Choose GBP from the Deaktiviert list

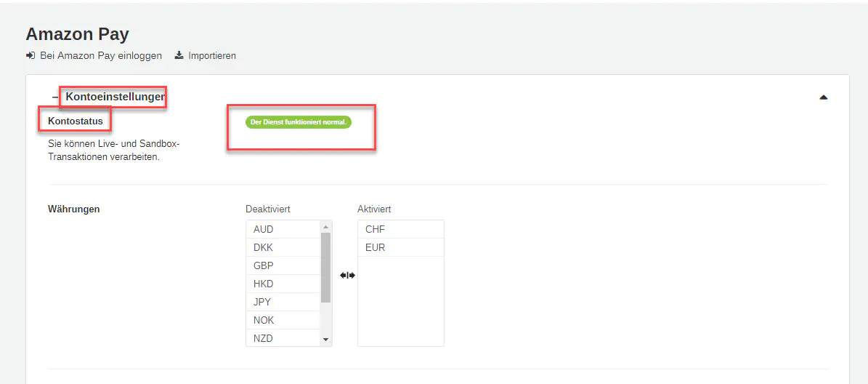tap(283, 265)
